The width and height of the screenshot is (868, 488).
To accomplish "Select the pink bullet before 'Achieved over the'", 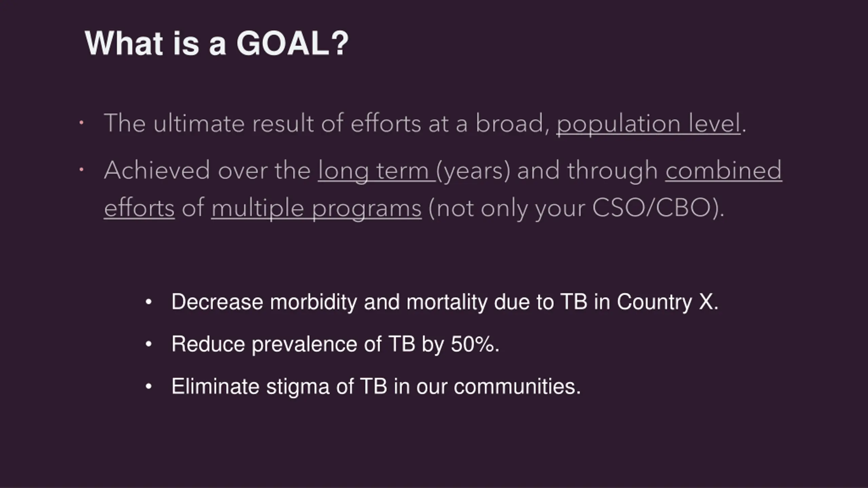I will 81,169.
